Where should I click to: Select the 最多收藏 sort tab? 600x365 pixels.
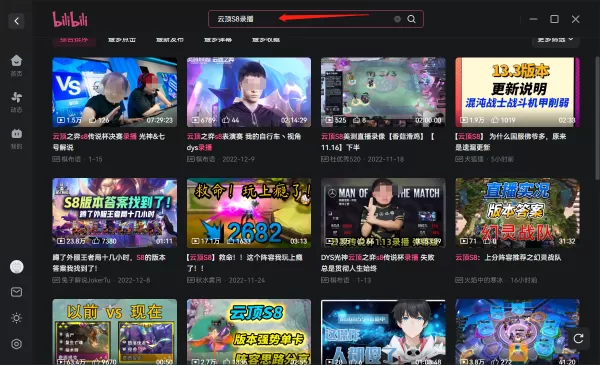pyautogui.click(x=266, y=40)
